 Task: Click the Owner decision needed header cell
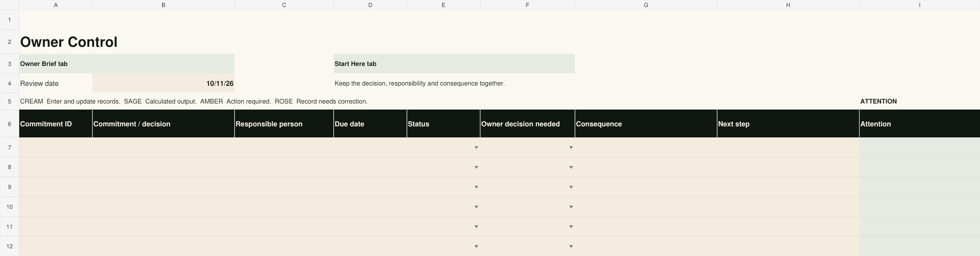(x=527, y=124)
